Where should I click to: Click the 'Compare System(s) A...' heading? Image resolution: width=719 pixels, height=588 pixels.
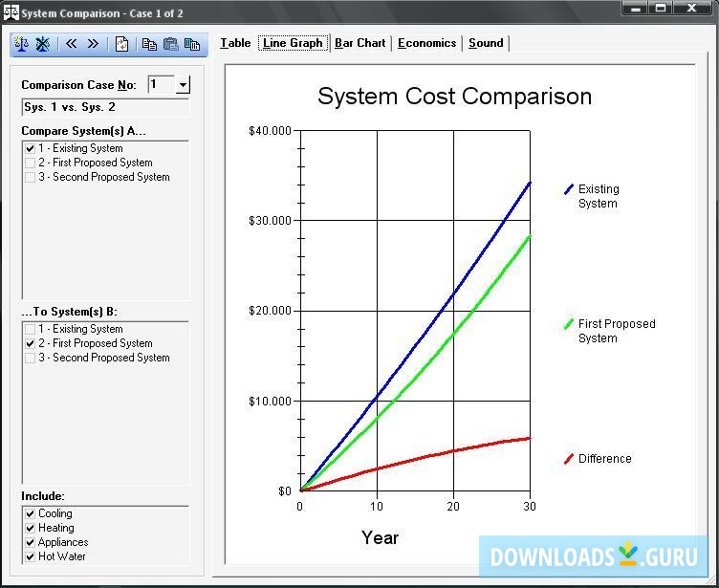pos(83,131)
